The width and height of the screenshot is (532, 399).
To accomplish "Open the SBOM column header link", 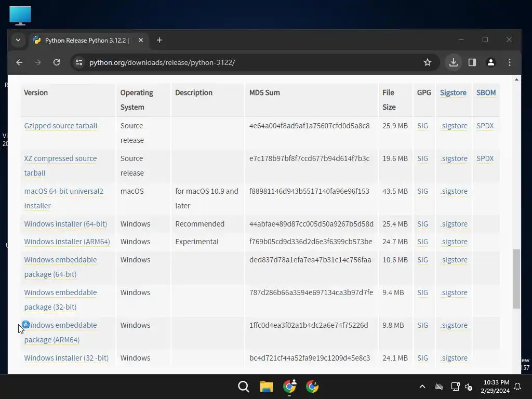I will (x=486, y=92).
